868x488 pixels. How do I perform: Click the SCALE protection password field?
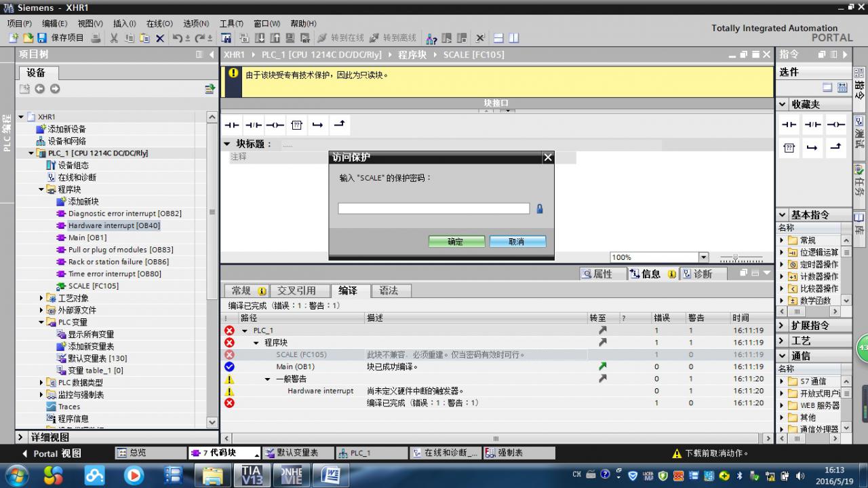434,209
